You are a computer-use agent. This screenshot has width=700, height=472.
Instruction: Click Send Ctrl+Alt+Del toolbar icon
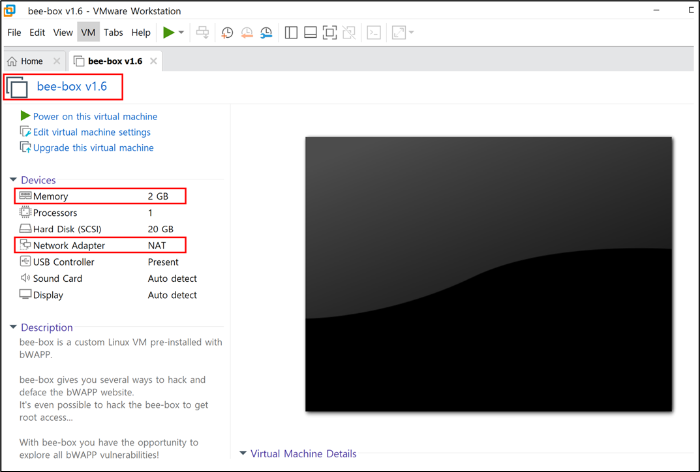tap(203, 33)
